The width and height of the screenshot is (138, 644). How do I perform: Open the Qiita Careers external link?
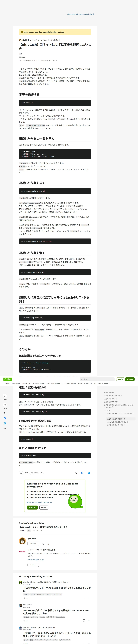(85, 383)
